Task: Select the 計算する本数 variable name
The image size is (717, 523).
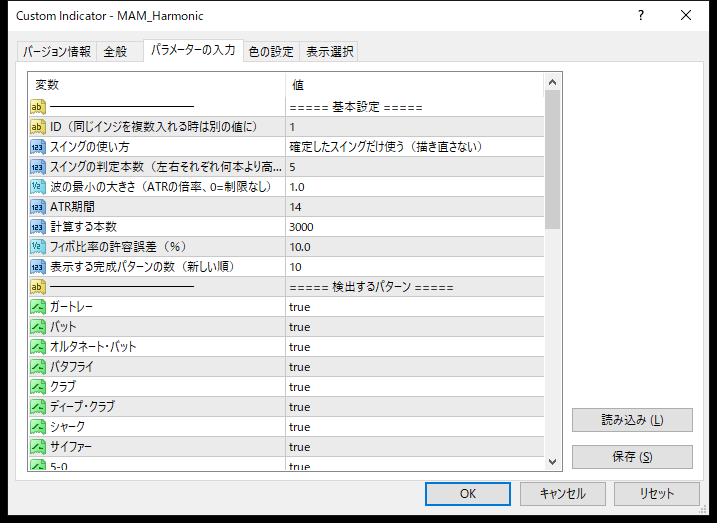Action: pos(83,227)
